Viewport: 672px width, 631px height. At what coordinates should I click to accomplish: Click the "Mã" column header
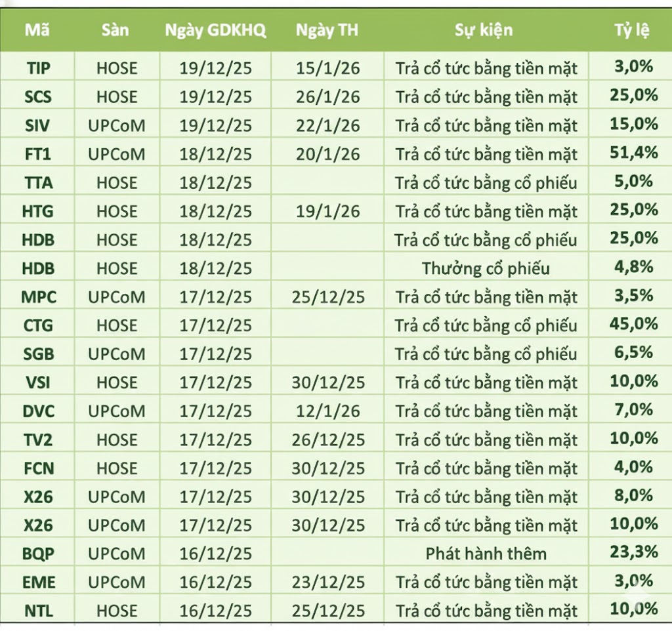(37, 30)
